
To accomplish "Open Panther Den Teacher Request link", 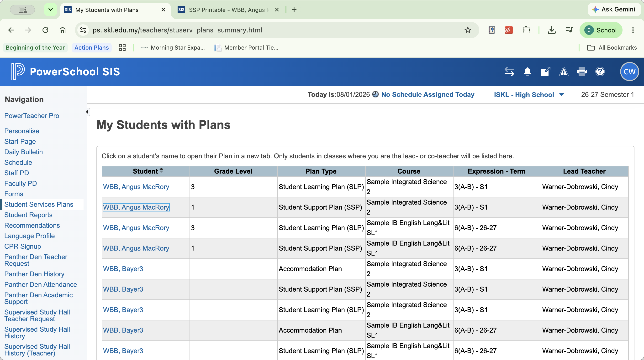I will [36, 260].
